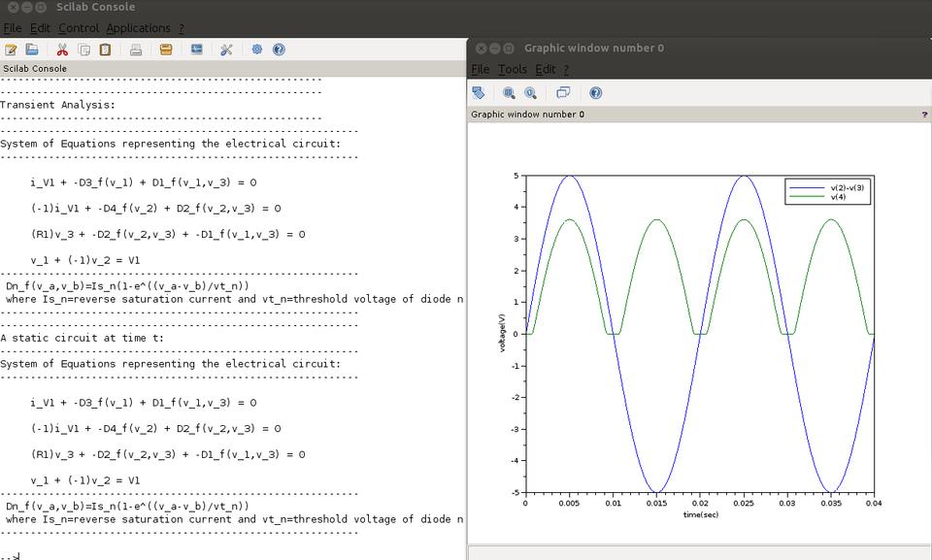Click the help icon in graphic window toolbar
932x560 pixels.
pyautogui.click(x=595, y=93)
